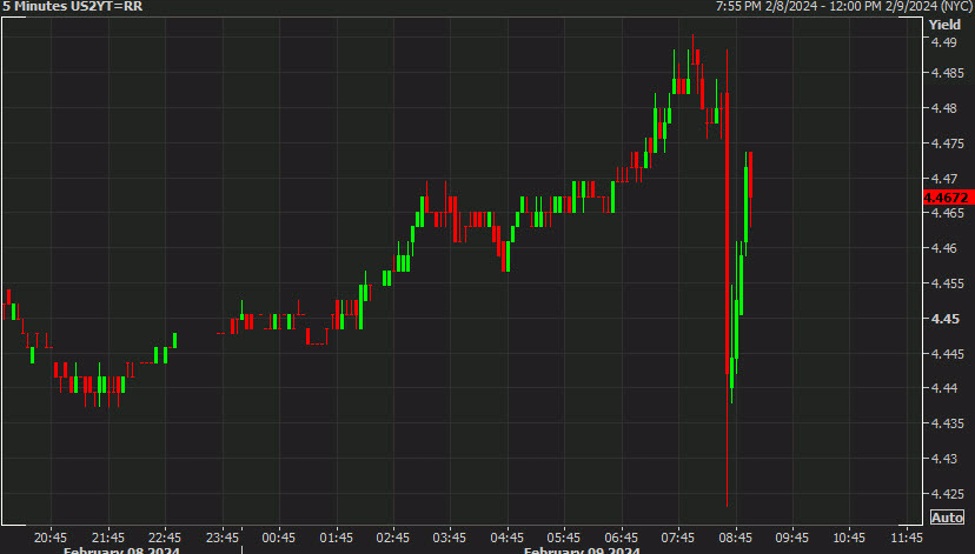This screenshot has height=554, width=975.
Task: Click the 4.49 yield axis label
Action: click(944, 42)
